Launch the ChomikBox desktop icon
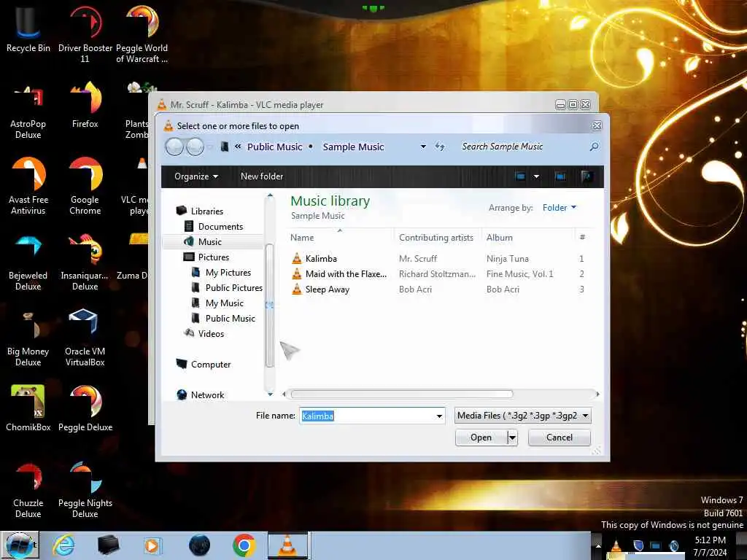747x560 pixels. [28, 408]
